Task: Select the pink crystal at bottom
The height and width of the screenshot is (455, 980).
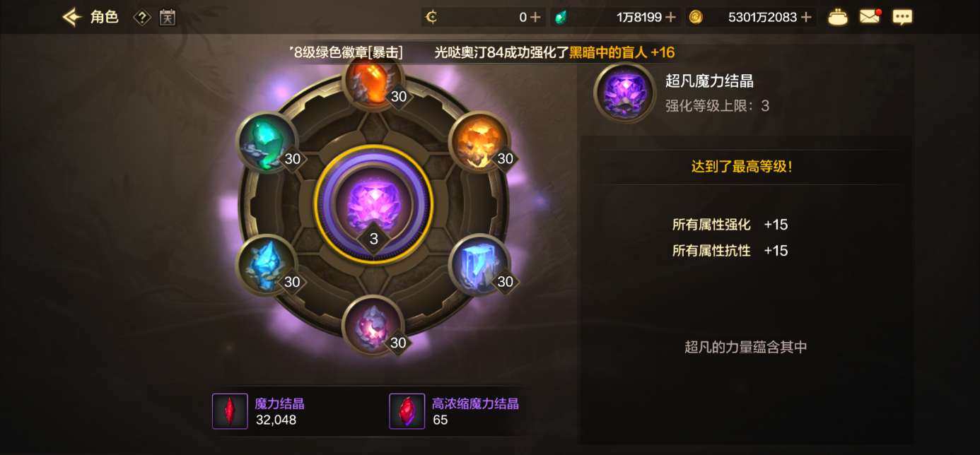Action: click(x=373, y=326)
